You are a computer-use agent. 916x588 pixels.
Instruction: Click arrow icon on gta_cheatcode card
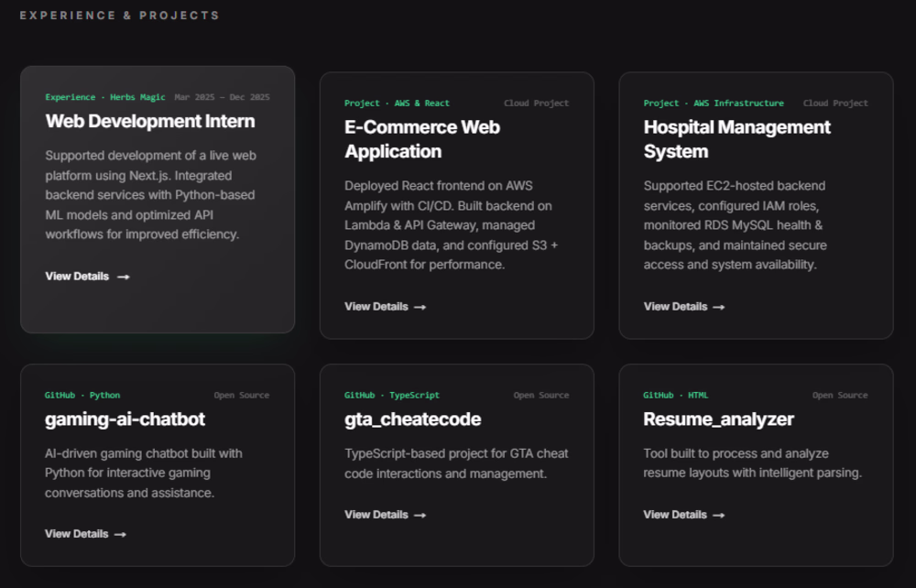(x=420, y=516)
